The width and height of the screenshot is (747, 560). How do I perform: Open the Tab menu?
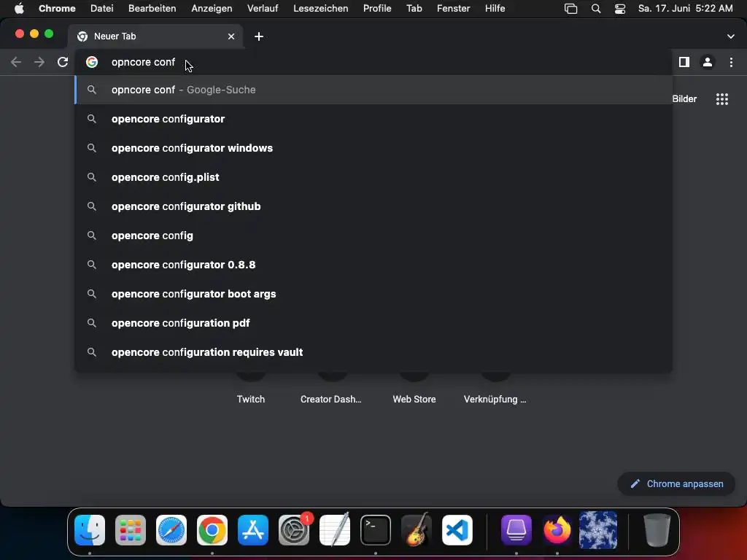coord(414,8)
